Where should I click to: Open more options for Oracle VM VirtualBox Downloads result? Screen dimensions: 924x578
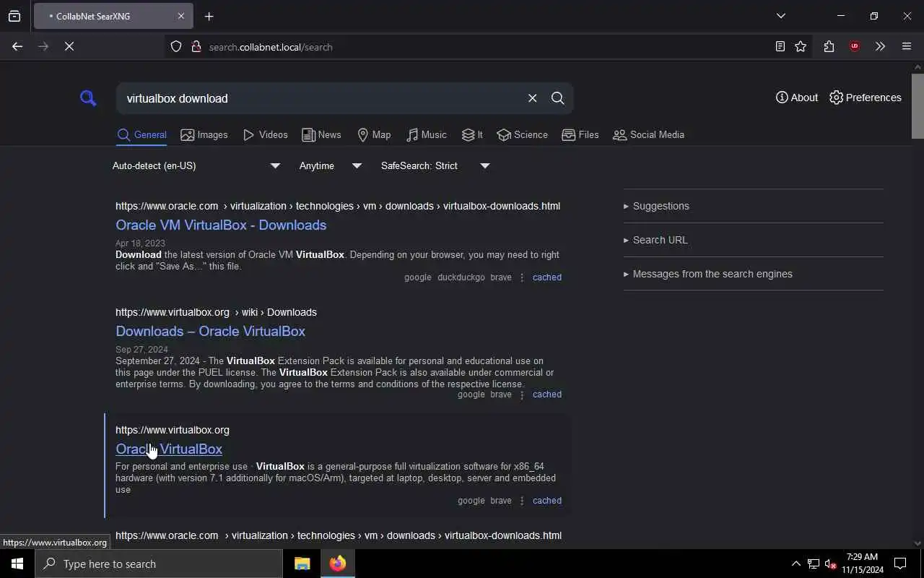pyautogui.click(x=522, y=277)
